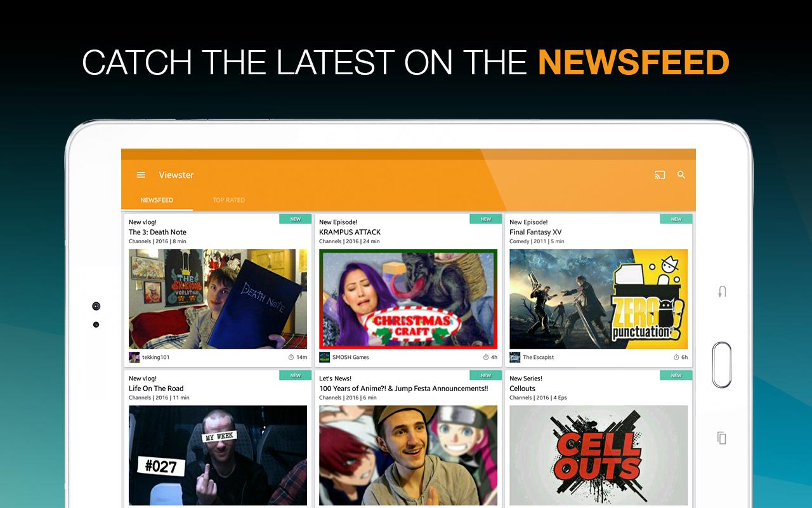Screen dimensions: 812x508
Task: Open the My Week #027 thumbnail
Action: coord(218,455)
